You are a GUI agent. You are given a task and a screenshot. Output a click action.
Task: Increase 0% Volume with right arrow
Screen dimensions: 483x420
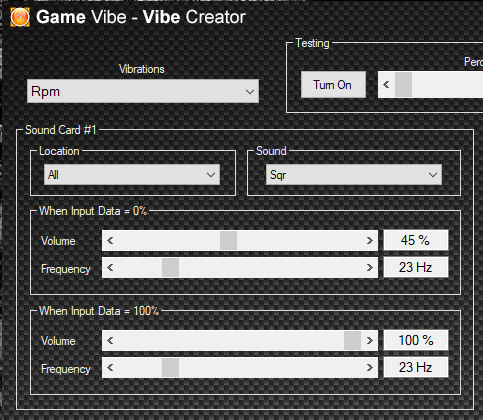[369, 240]
